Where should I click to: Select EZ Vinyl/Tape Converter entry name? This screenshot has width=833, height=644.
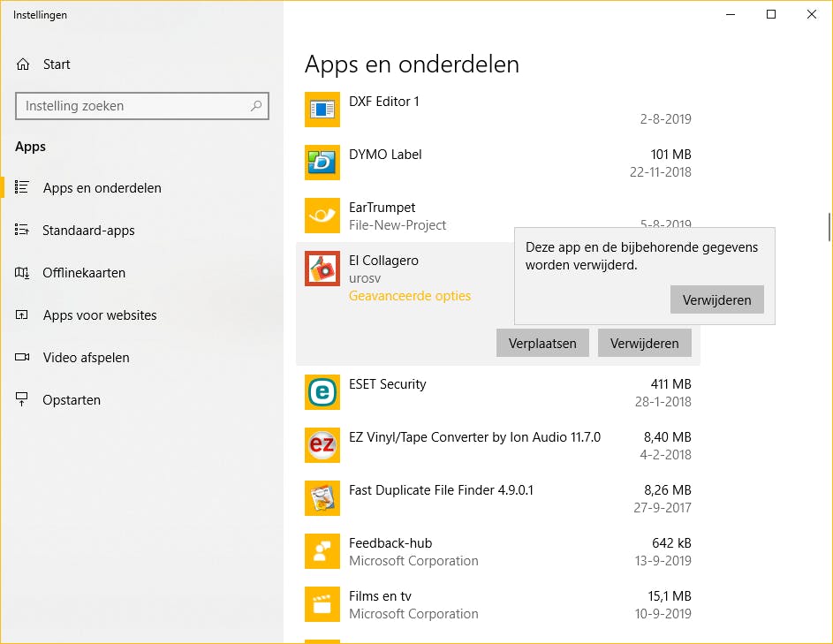pyautogui.click(x=474, y=437)
